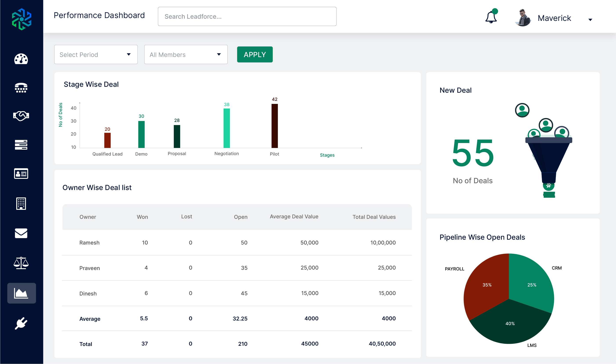Viewport: 616px width, 364px height.
Task: Click the pipeline list icon in sidebar
Action: click(x=22, y=145)
